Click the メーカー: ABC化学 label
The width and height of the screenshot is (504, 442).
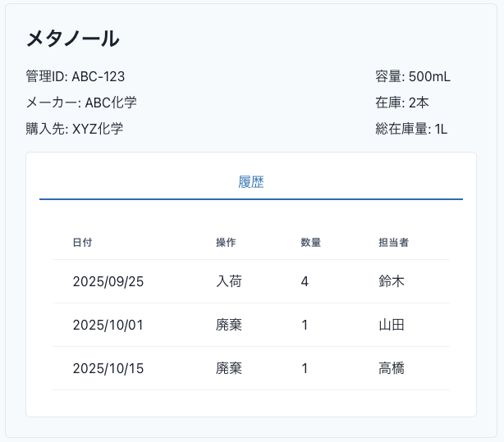click(81, 103)
